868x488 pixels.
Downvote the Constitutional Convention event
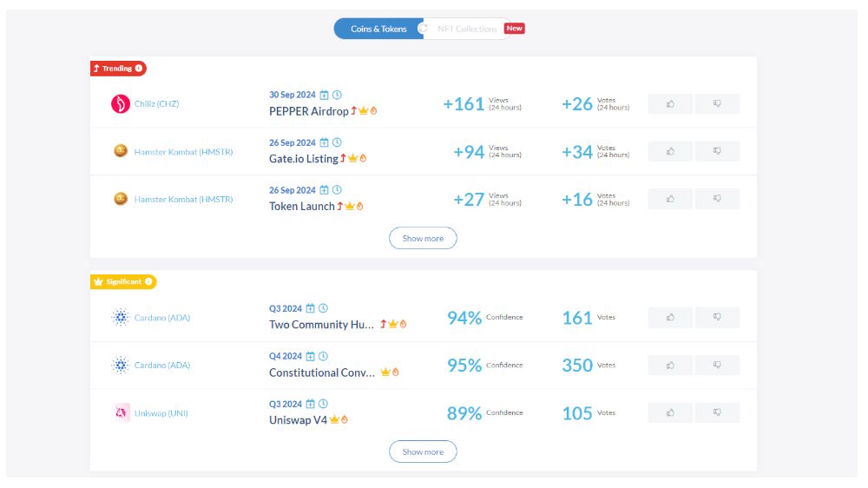[717, 365]
